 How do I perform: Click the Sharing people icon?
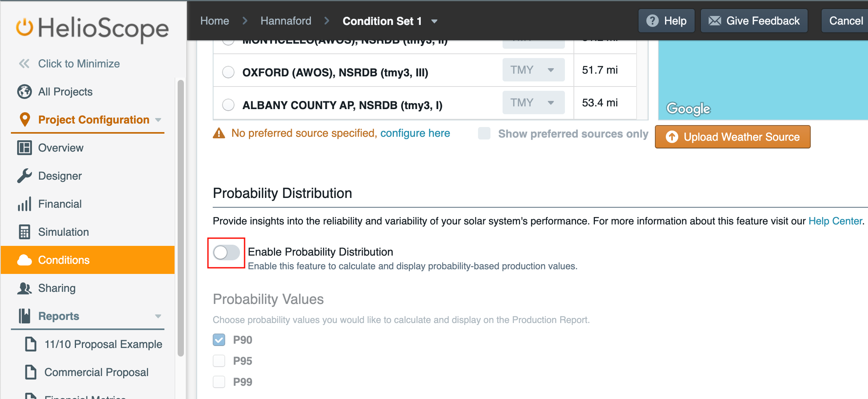(x=24, y=288)
